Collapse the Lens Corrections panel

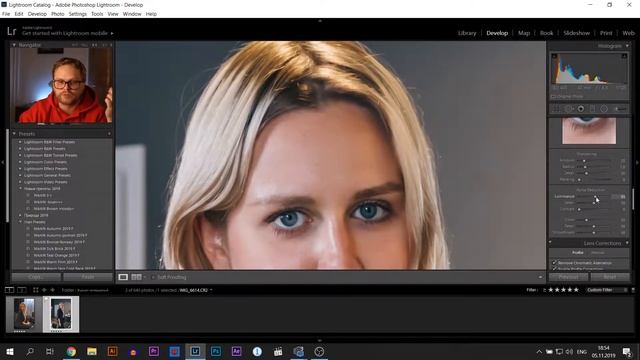pos(627,243)
